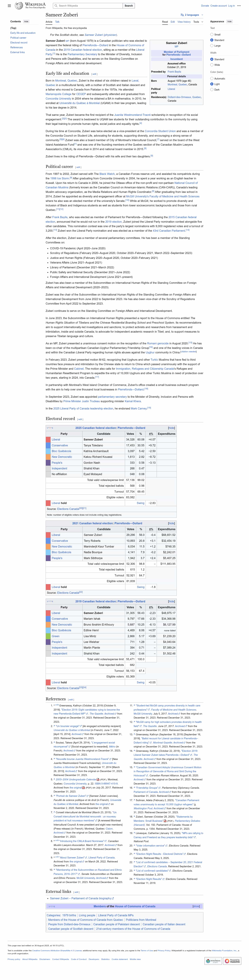The image size is (249, 980).
Task: Jump to Early life and education in Contents
Action: 23,33
